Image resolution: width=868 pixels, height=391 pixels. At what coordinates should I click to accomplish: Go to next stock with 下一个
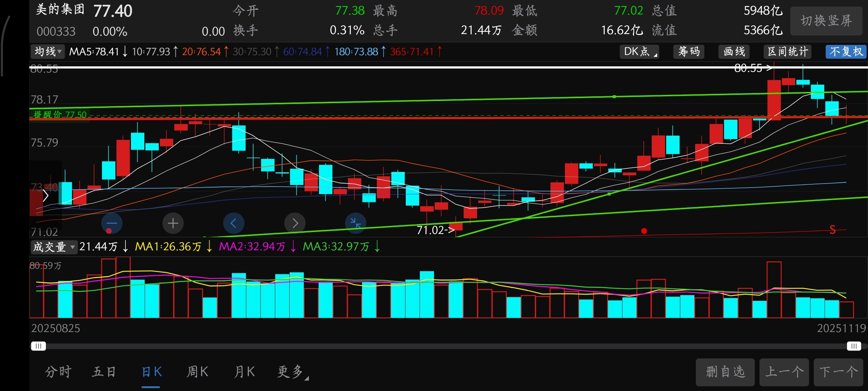click(x=838, y=372)
